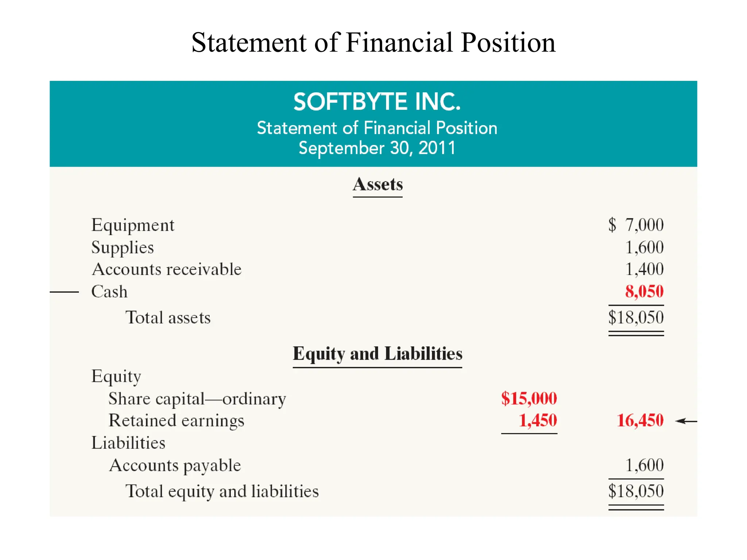Select the $7,000 equipment value

tap(636, 225)
